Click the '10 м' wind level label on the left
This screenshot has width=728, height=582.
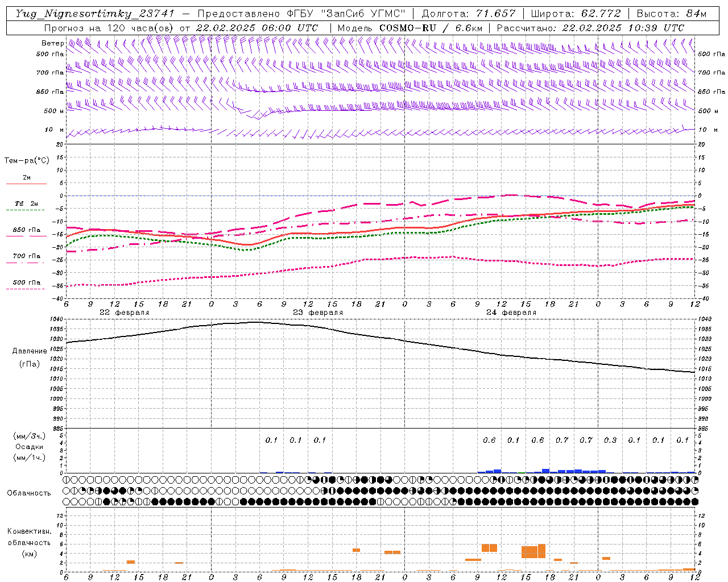click(54, 130)
